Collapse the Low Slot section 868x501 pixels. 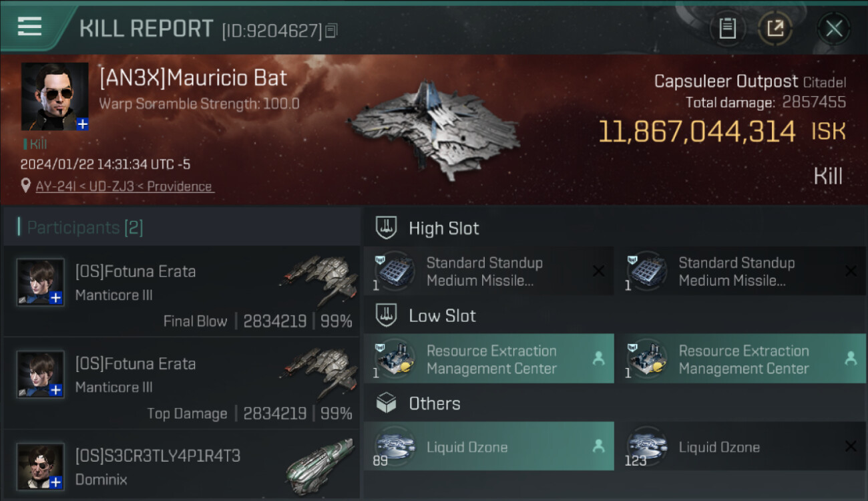[x=387, y=315]
